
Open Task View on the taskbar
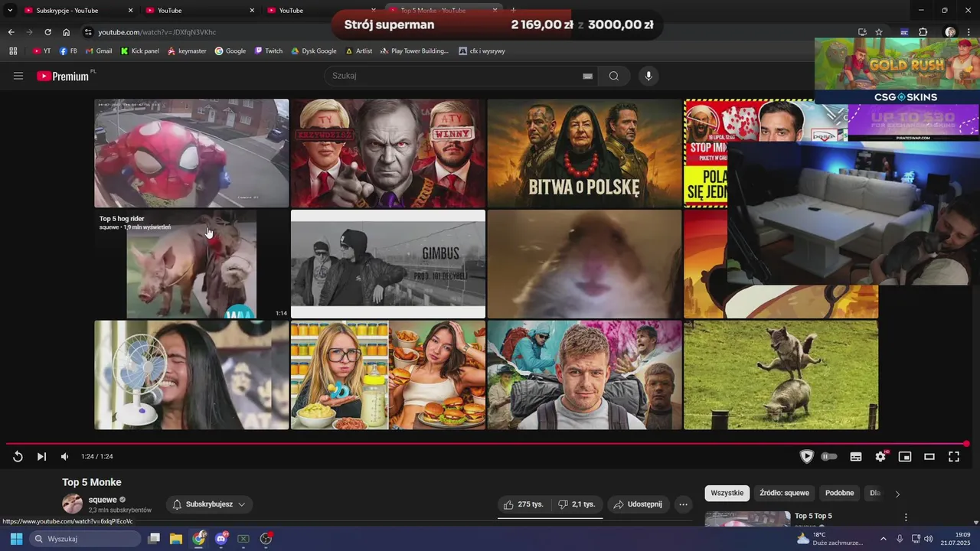pyautogui.click(x=154, y=539)
